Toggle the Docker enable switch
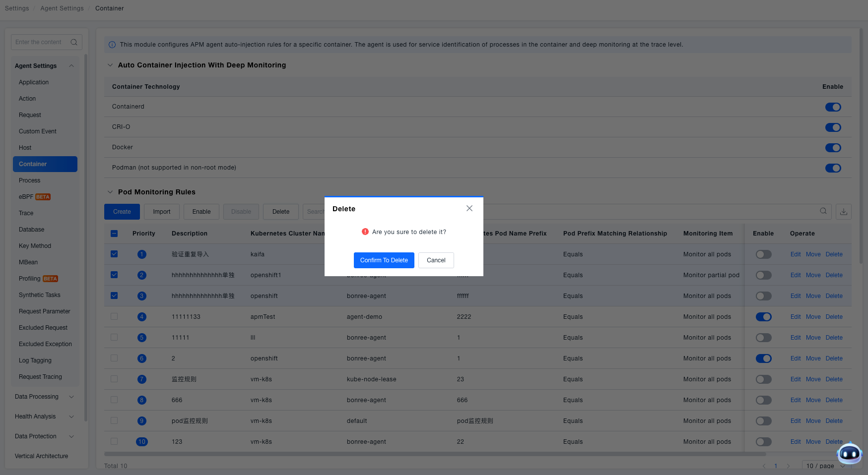This screenshot has height=475, width=868. (833, 148)
